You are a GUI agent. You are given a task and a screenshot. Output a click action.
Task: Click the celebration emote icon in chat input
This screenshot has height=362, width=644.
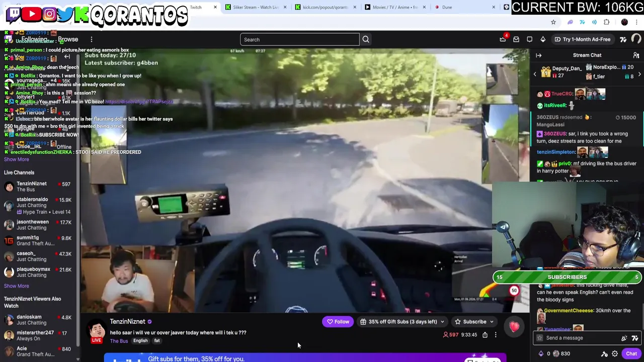click(624, 338)
